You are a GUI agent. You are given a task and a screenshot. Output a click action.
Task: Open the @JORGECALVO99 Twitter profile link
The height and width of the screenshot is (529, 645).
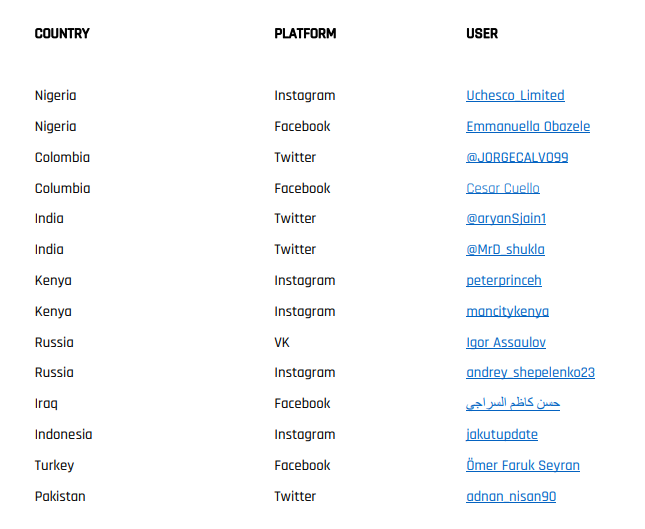[517, 157]
